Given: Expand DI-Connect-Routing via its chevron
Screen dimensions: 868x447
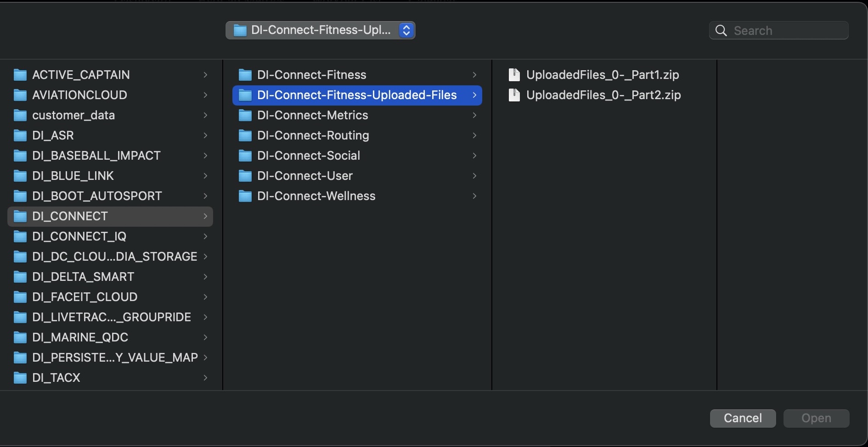Looking at the screenshot, I should 474,135.
